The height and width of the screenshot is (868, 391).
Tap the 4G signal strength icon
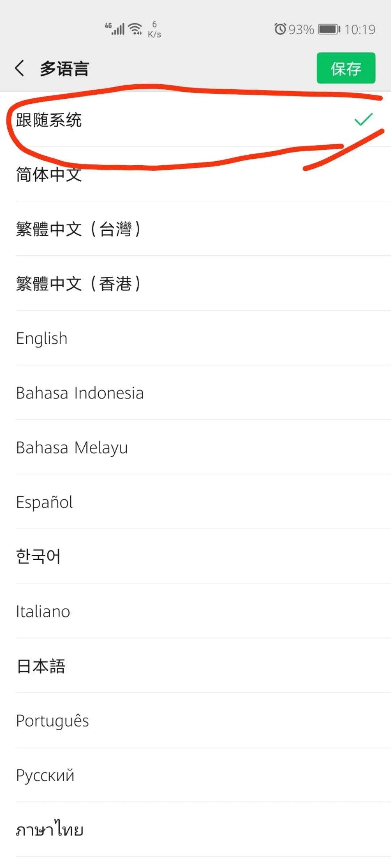(115, 29)
